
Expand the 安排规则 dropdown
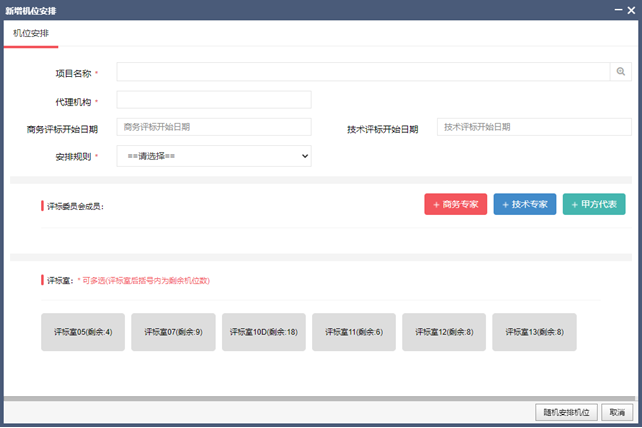tap(214, 156)
